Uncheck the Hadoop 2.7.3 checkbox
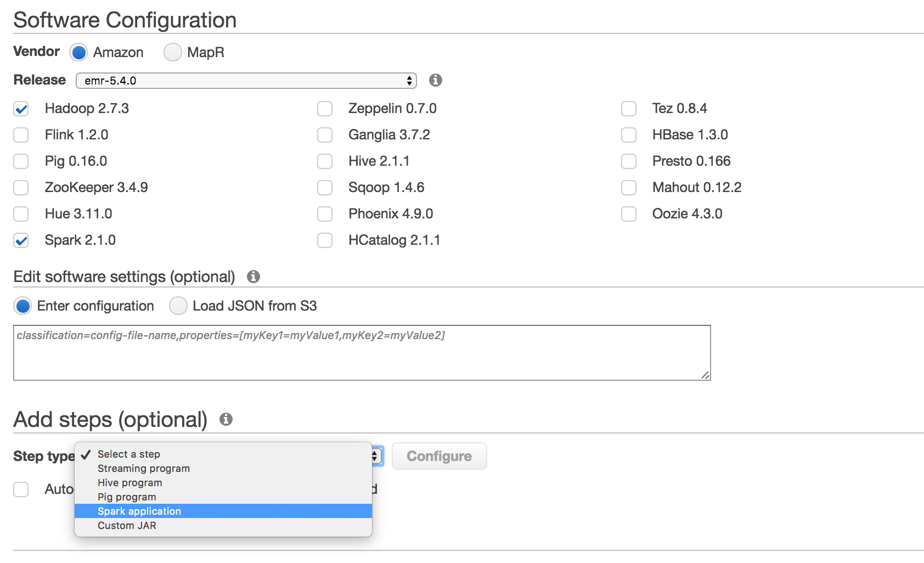Image resolution: width=924 pixels, height=563 pixels. pyautogui.click(x=21, y=109)
